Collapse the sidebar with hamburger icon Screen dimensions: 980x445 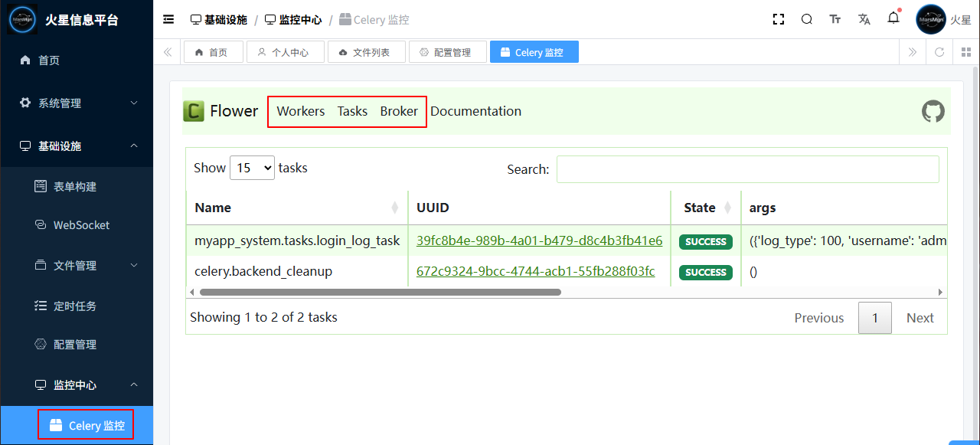click(168, 19)
